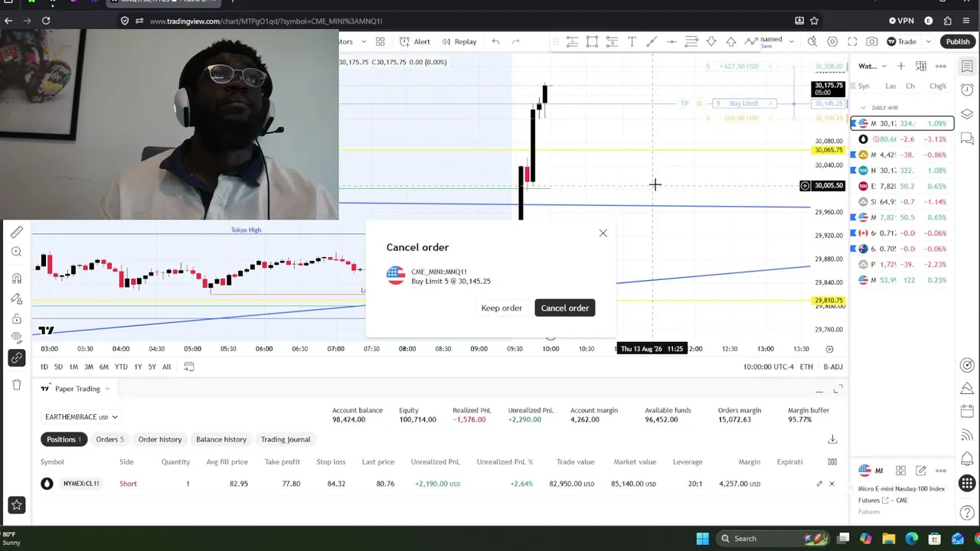980x551 pixels.
Task: Activate the zoom-in magnifier tool
Action: click(x=17, y=252)
